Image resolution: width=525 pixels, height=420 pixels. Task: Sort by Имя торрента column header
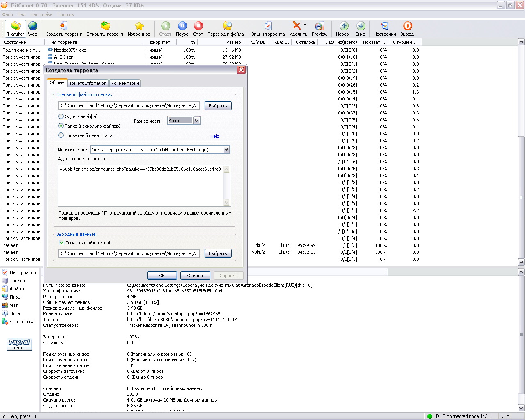[94, 42]
